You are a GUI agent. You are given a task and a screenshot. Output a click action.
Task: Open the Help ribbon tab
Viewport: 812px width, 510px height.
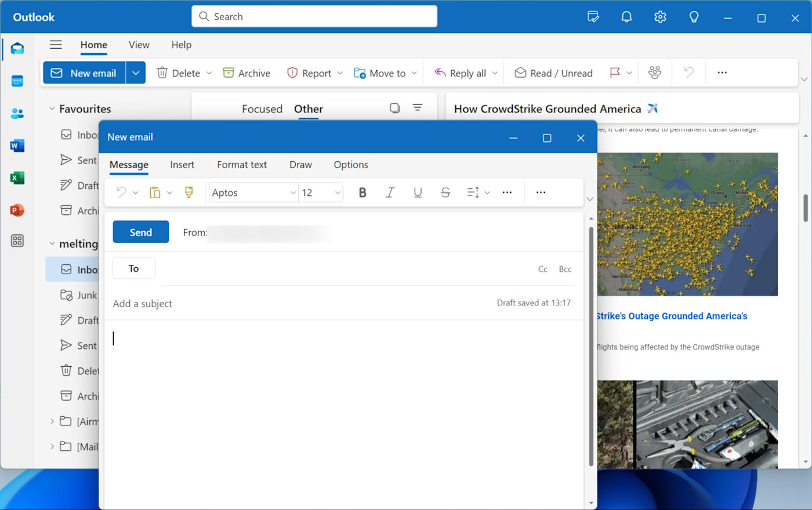pos(182,45)
